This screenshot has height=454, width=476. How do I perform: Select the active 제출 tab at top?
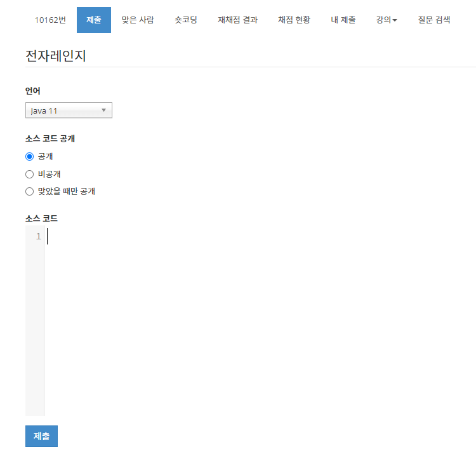[94, 20]
